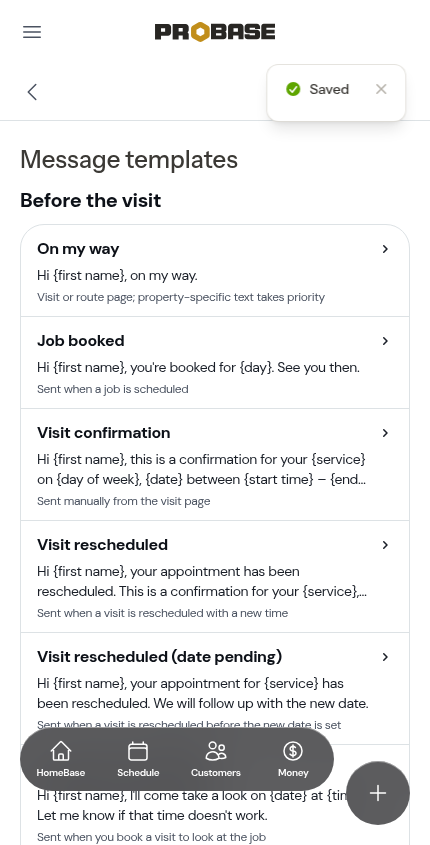This screenshot has height=845, width=430.
Task: Click the PROBASE logo
Action: [215, 32]
